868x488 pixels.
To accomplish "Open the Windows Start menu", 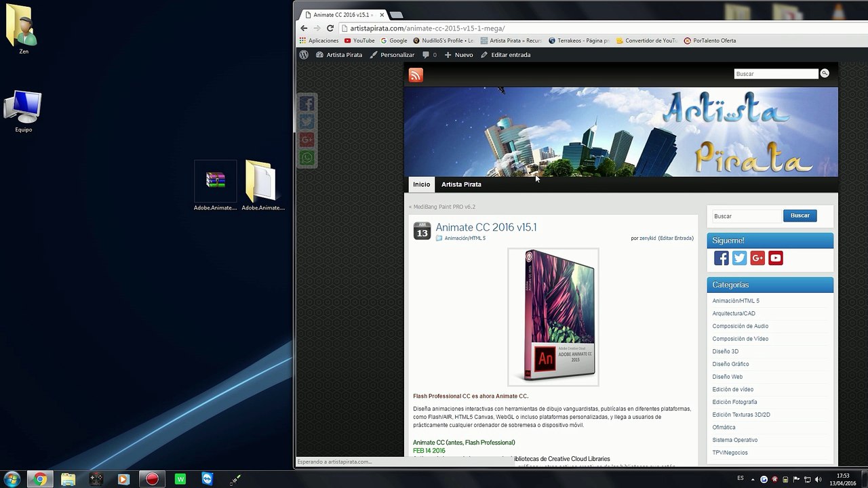I will 12,479.
